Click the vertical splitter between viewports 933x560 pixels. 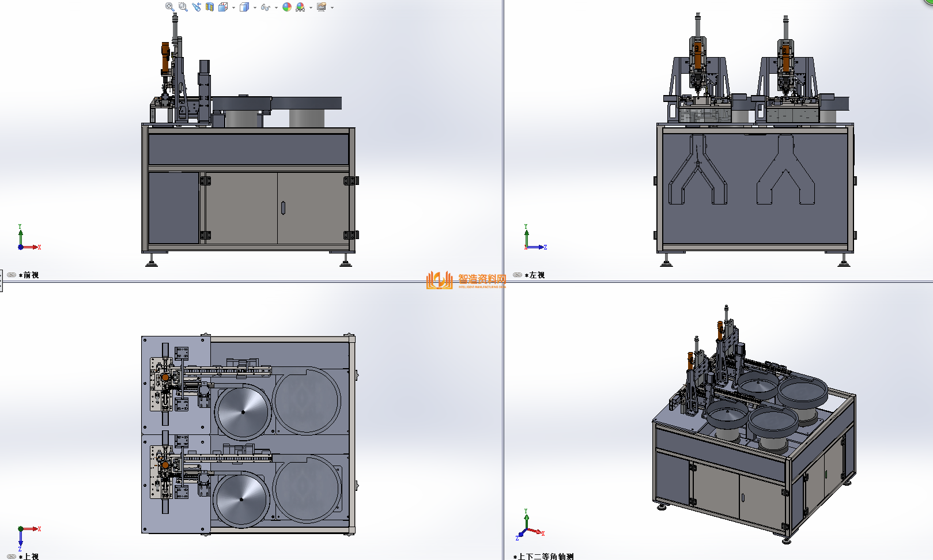pos(503,144)
